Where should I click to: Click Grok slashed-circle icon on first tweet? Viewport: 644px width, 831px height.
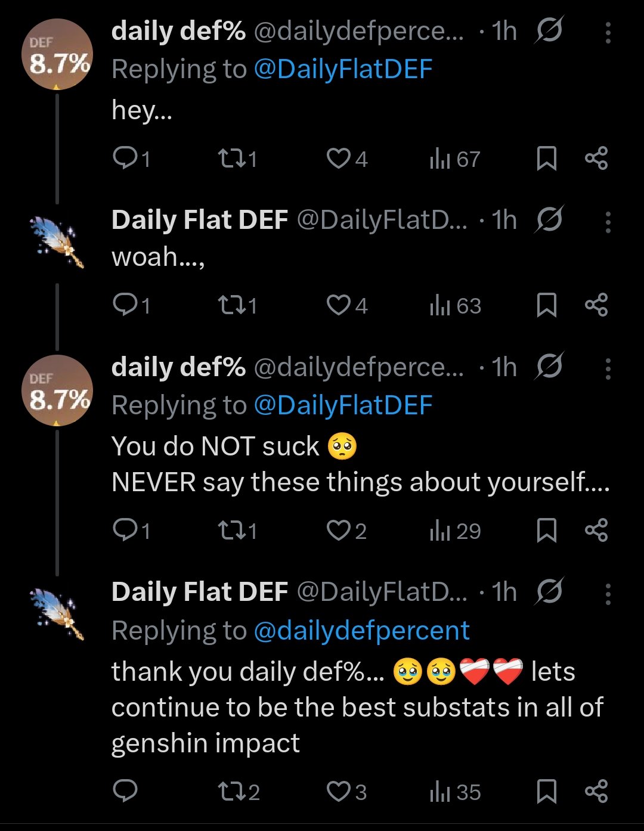pyautogui.click(x=549, y=30)
